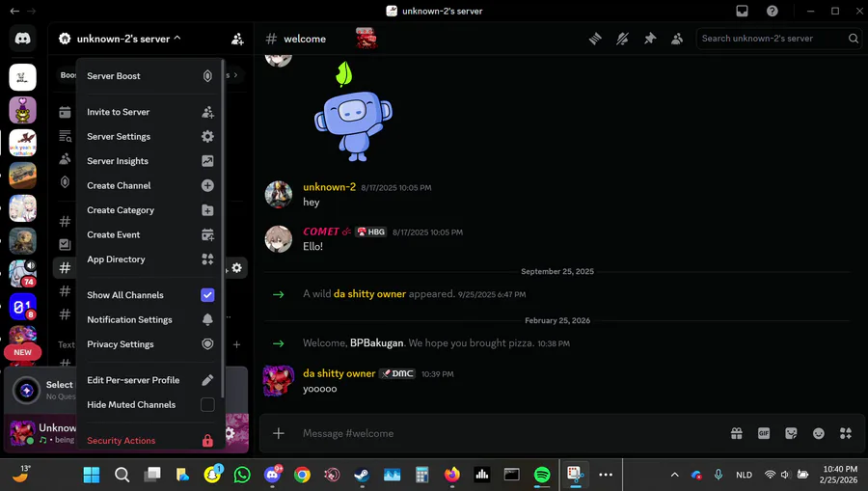Open Security Actions menu item
The width and height of the screenshot is (868, 491).
150,441
